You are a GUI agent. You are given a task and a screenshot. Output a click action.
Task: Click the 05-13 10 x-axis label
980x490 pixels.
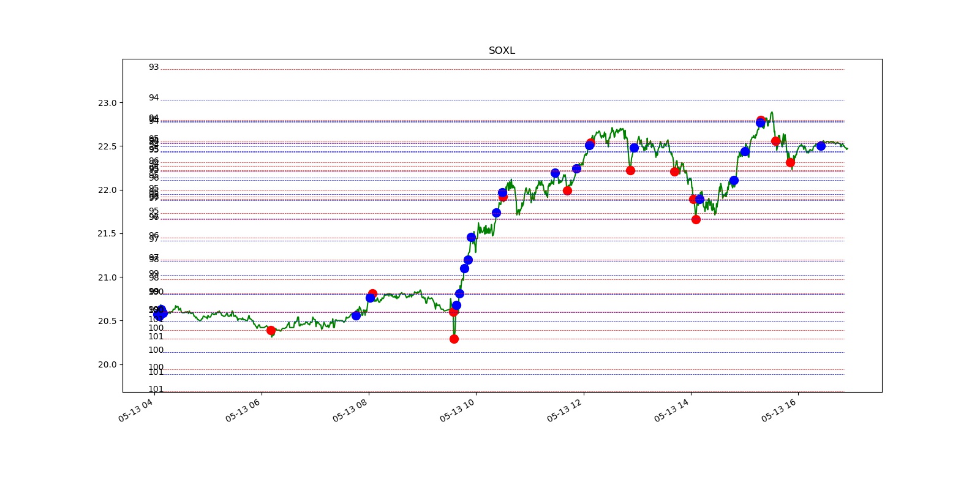coord(457,410)
